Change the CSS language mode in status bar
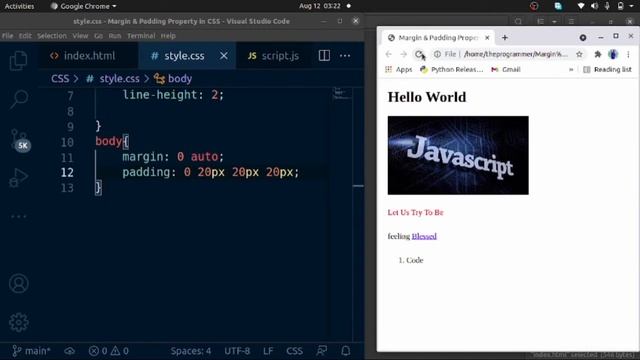This screenshot has height=360, width=640. 294,351
